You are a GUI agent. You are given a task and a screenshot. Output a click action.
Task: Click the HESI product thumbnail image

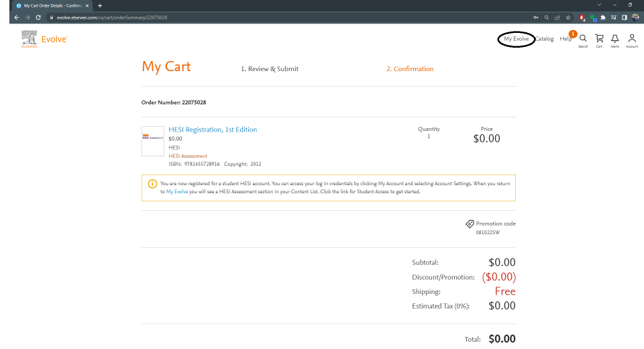[153, 141]
